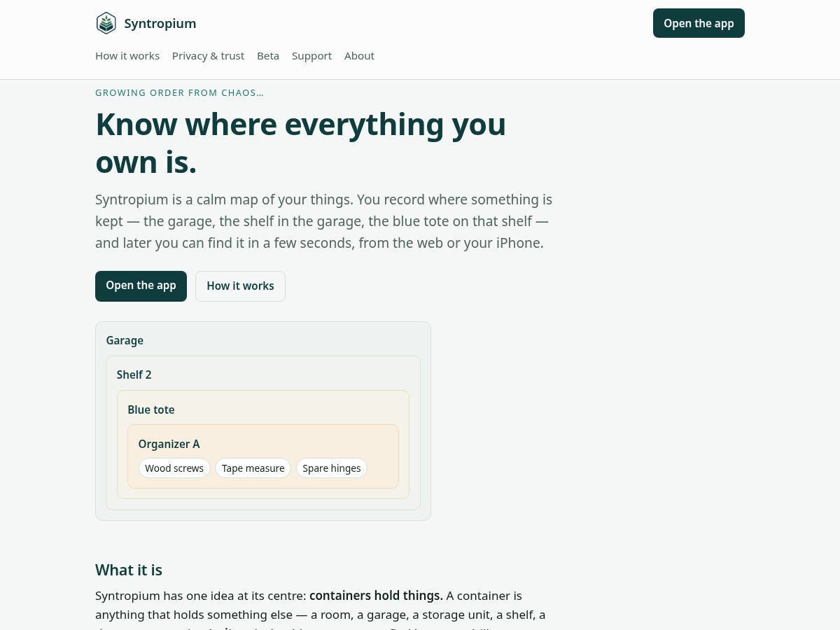Open the app from the header button

click(x=699, y=23)
